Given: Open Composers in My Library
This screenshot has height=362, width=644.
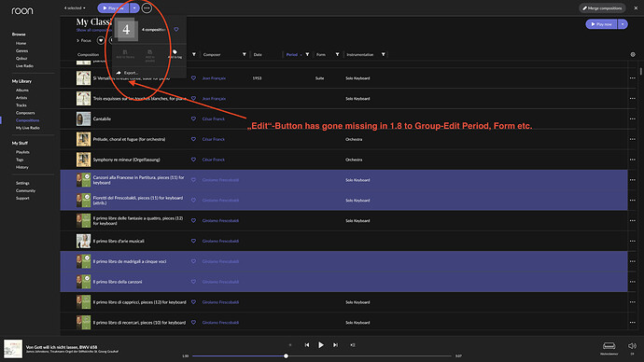Looking at the screenshot, I should [25, 113].
